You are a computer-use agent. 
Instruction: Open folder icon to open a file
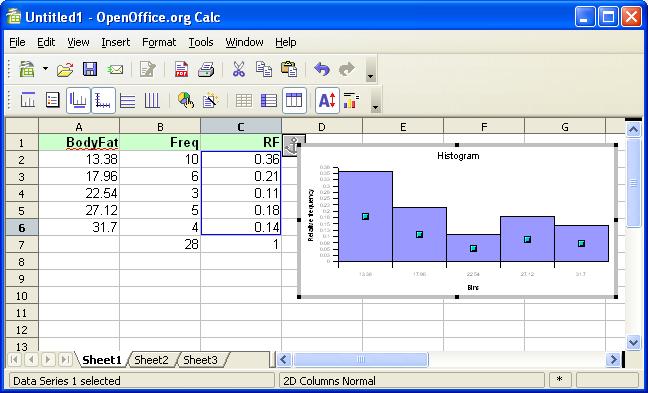(65, 69)
